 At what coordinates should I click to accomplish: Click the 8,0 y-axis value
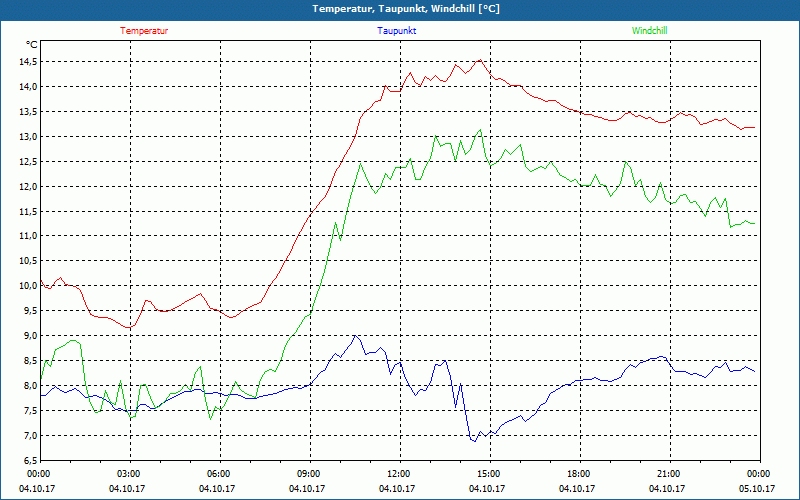point(30,386)
